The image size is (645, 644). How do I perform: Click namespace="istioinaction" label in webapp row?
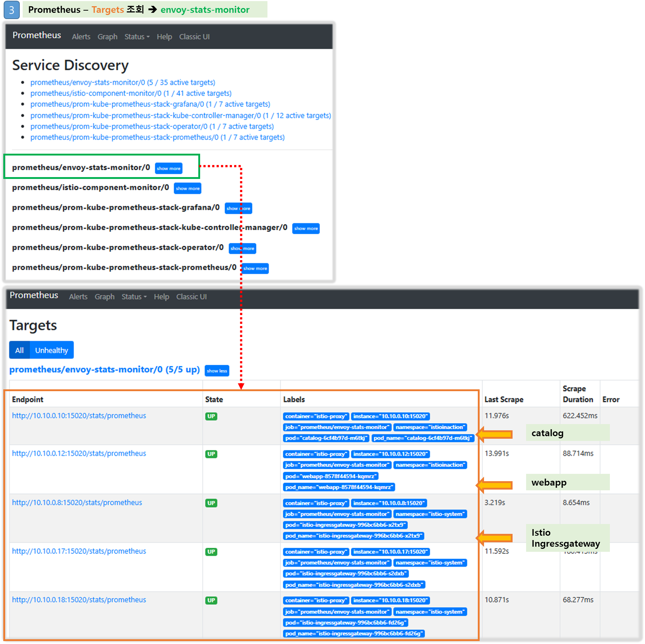click(430, 465)
